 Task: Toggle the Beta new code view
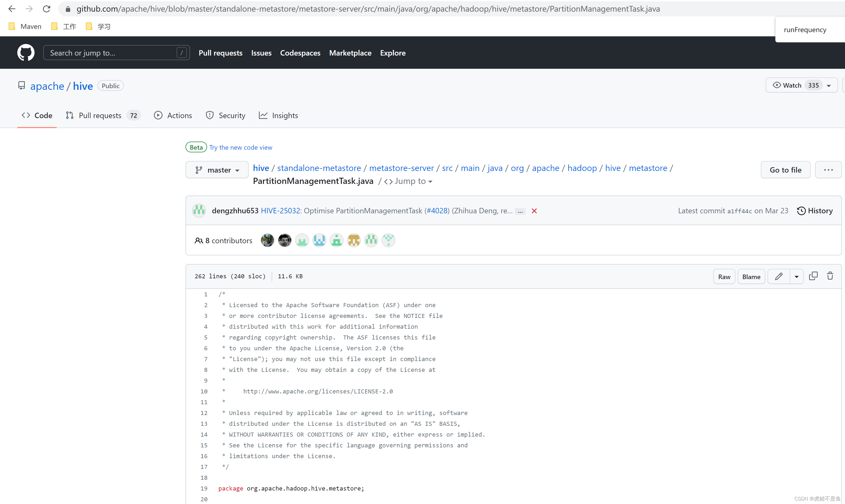coord(240,147)
